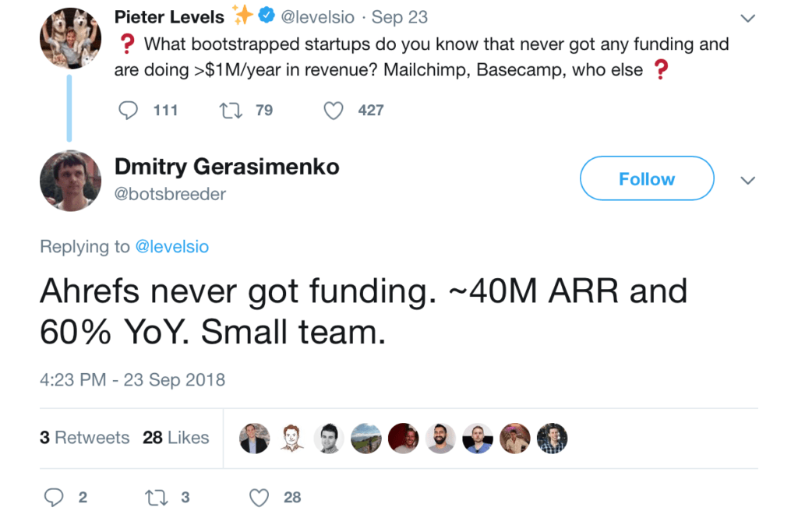Open the Dmitry Gerasimenko name link
This screenshot has width=798, height=532.
[227, 167]
